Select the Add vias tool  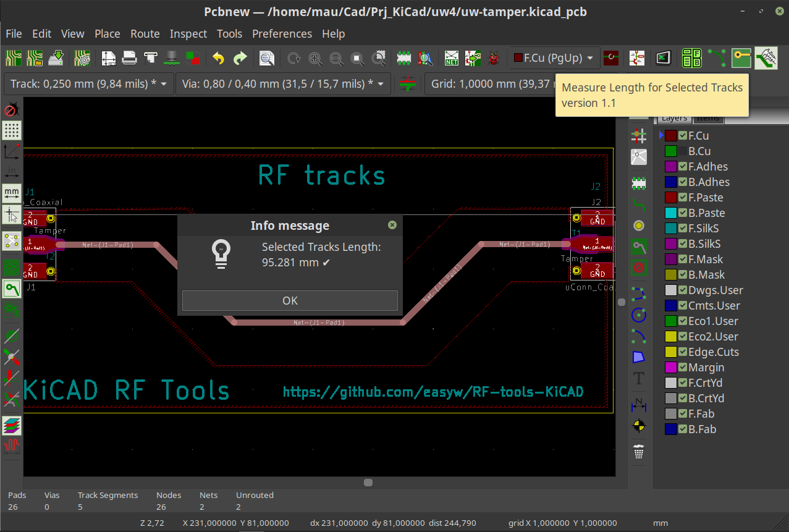(x=638, y=226)
